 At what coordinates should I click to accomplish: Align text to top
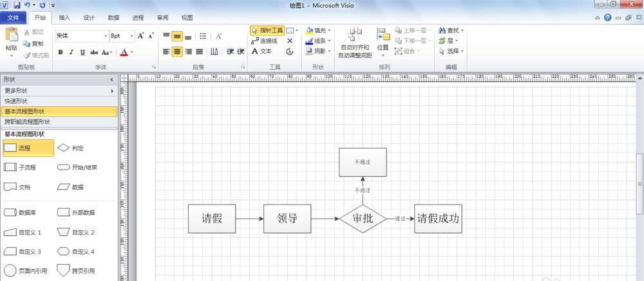166,36
